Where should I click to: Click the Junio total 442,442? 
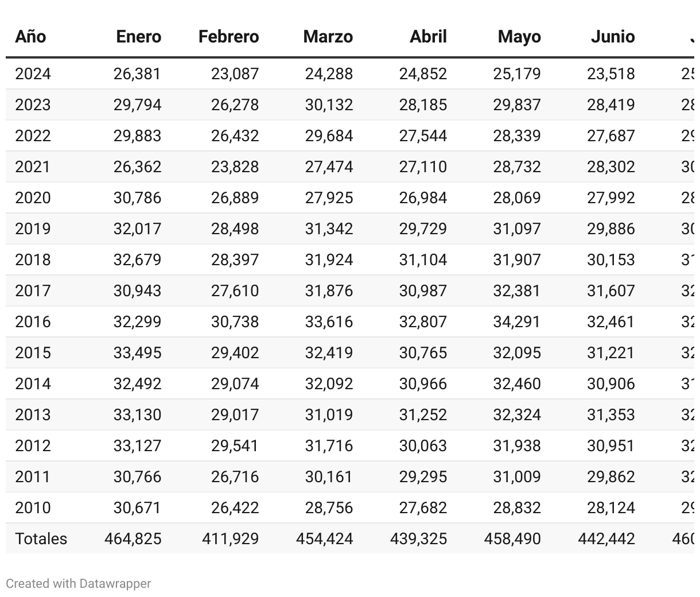(606, 539)
